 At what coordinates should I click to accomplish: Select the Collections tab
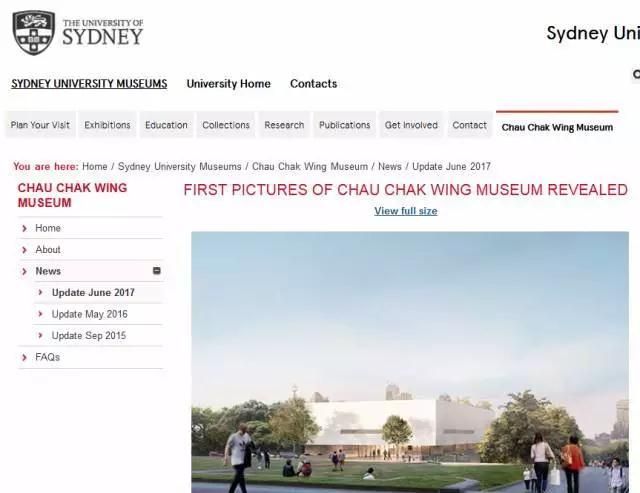(226, 125)
